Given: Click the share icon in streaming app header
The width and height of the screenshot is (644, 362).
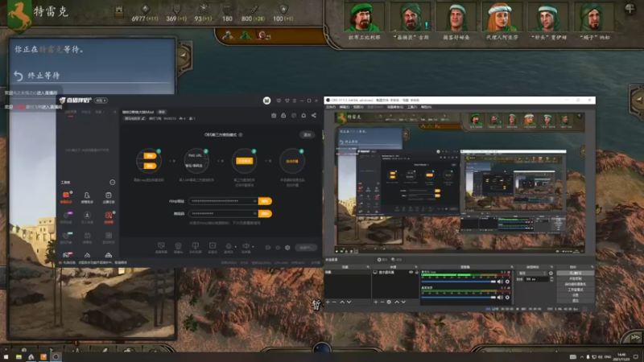Looking at the screenshot, I should [x=314, y=116].
